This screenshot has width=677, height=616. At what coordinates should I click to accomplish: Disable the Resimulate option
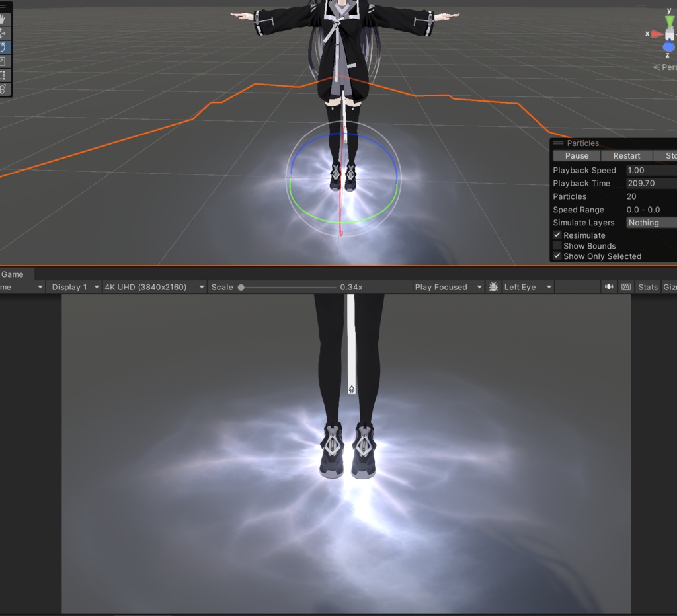point(557,235)
